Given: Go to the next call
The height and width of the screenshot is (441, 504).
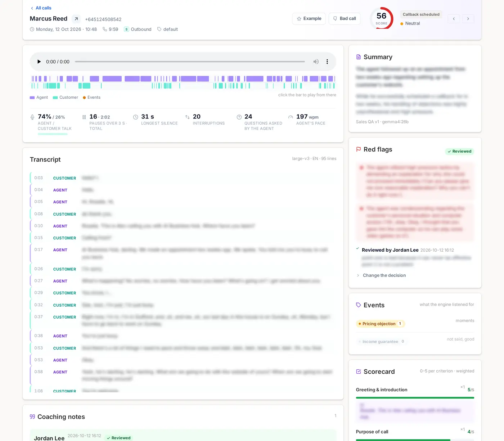Looking at the screenshot, I should tap(468, 19).
